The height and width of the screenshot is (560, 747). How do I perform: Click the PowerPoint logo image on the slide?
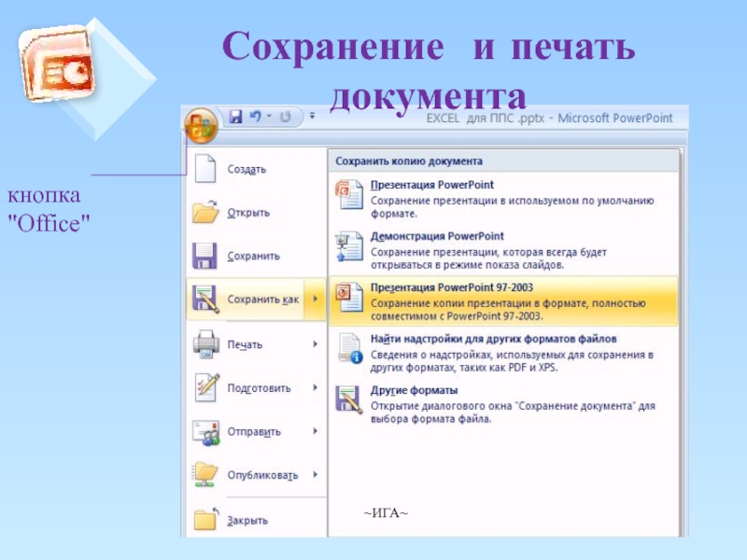pyautogui.click(x=57, y=63)
